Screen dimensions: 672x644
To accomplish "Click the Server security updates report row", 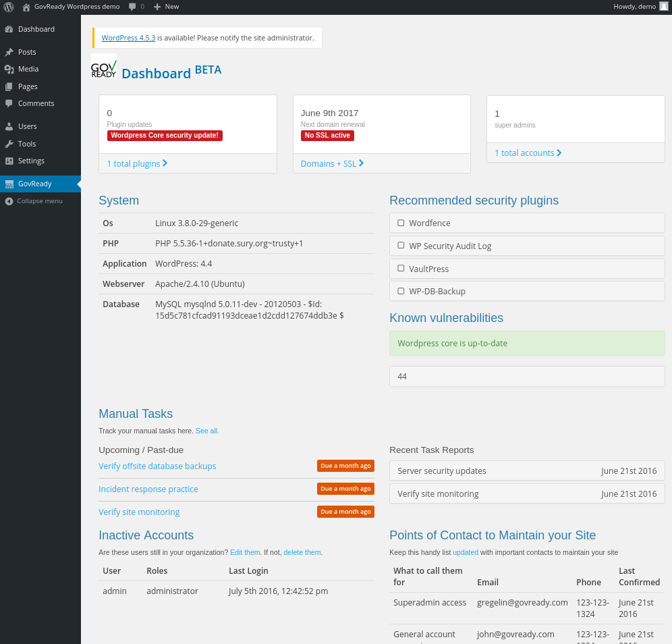I will pos(527,471).
